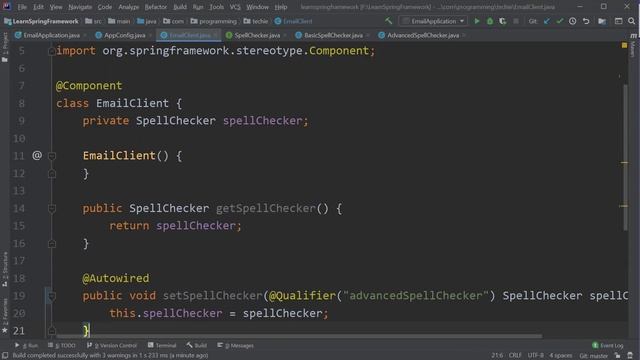640x360 pixels.
Task: Click the vertical editor scrollbar
Action: point(625,157)
